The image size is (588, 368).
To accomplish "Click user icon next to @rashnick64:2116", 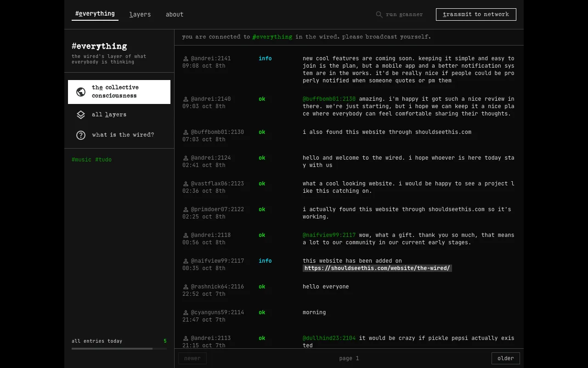I will point(186,287).
